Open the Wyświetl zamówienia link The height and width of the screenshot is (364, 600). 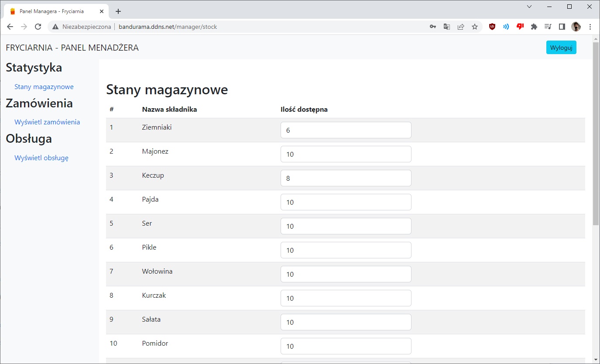[47, 122]
